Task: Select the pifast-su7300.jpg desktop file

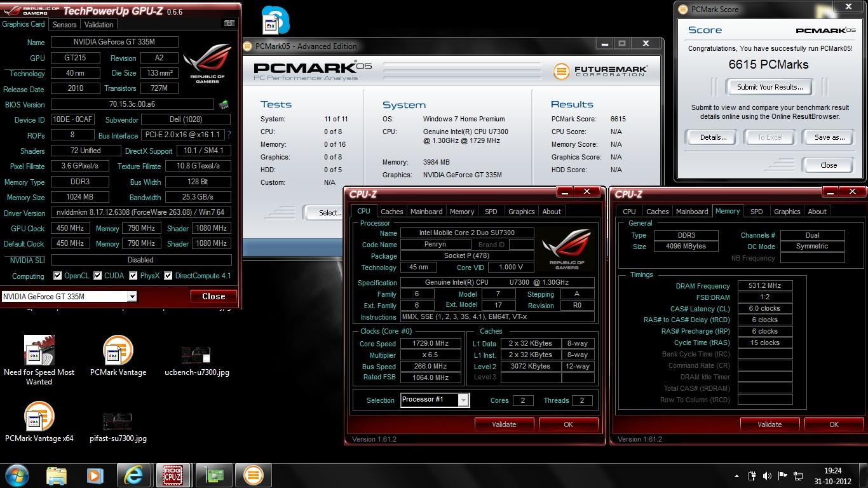Action: (118, 427)
